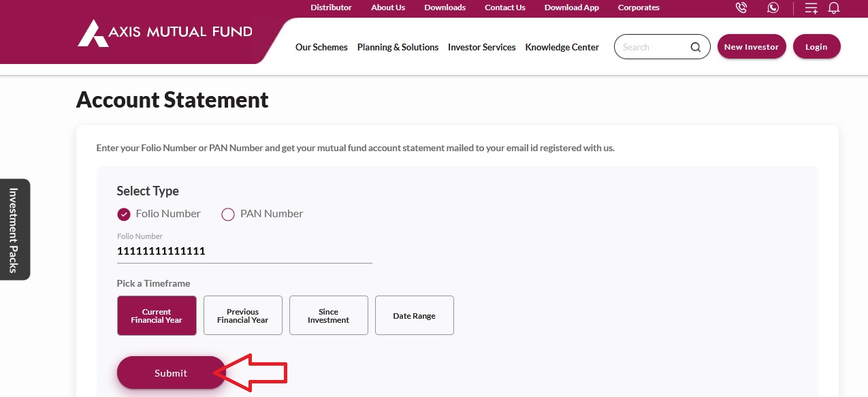Open the Planning & Solutions menu

[398, 47]
